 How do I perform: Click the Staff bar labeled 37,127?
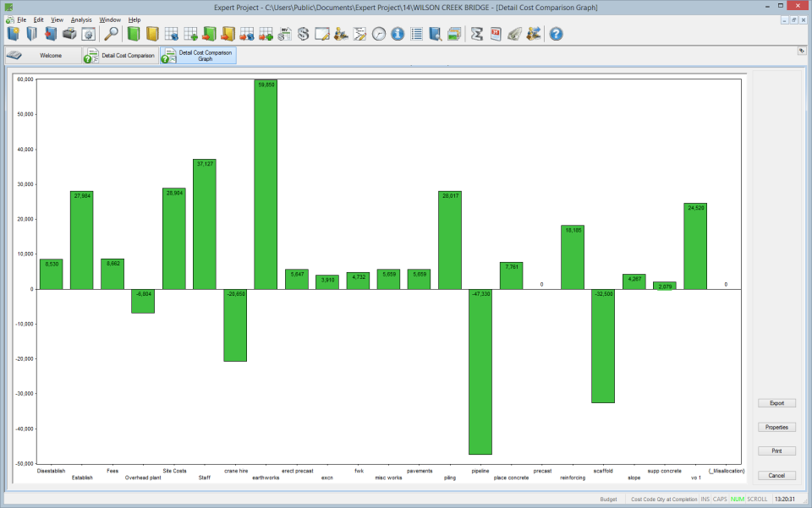click(x=205, y=224)
